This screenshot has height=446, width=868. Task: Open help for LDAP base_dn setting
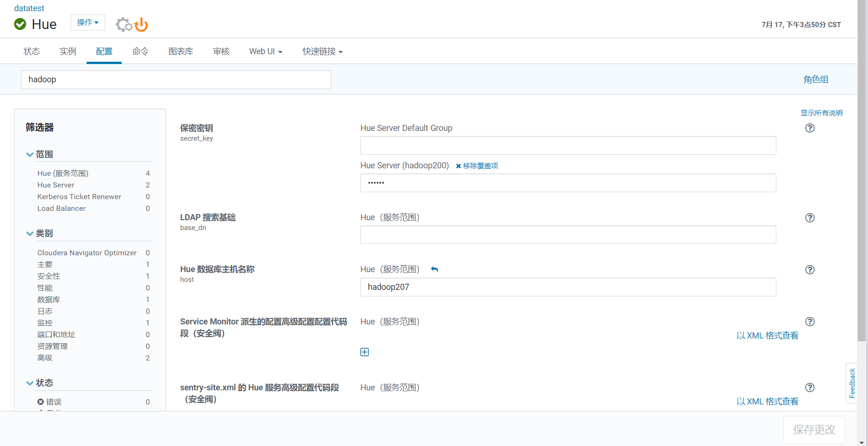pyautogui.click(x=810, y=218)
